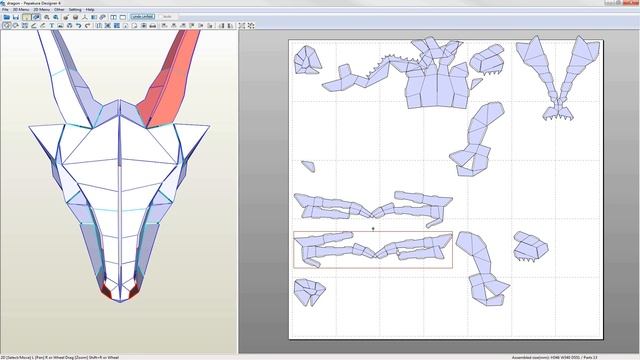
Task: Open the 2D Menu
Action: [41, 9]
